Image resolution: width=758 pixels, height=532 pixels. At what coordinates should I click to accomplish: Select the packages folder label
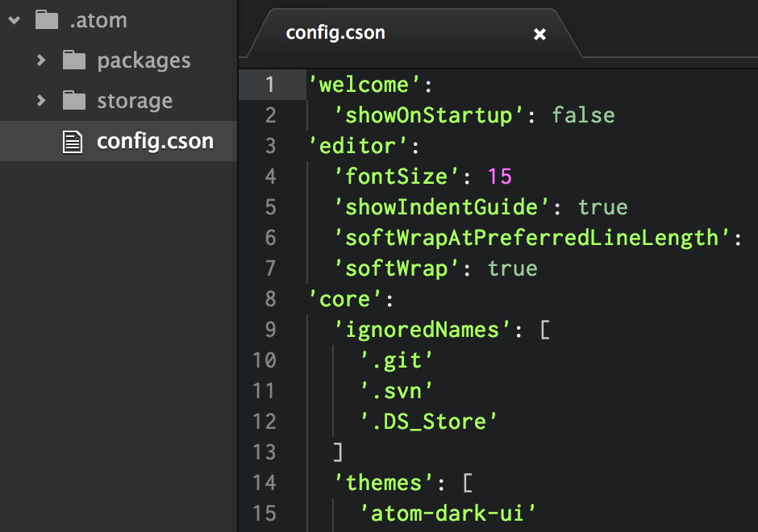144,60
